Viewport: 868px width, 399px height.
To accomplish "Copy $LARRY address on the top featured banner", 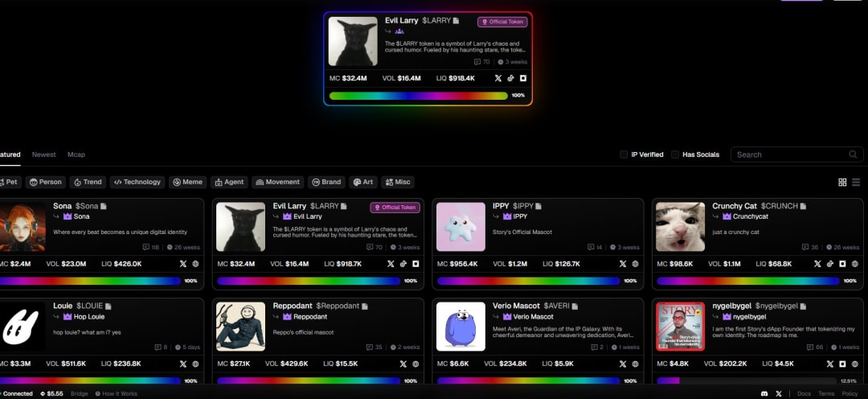I will [457, 20].
